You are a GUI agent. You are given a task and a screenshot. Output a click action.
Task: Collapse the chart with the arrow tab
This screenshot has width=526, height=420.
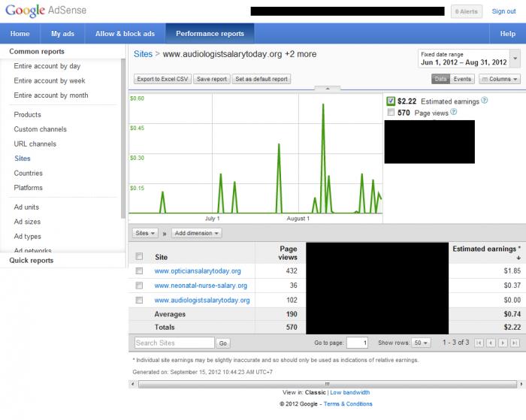(328, 89)
